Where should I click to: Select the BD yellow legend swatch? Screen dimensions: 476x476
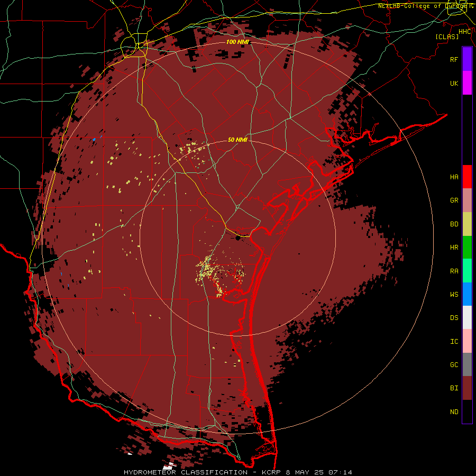click(467, 224)
